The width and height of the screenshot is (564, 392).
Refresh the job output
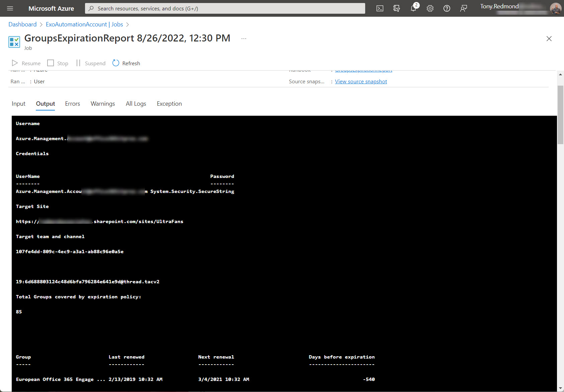point(126,63)
